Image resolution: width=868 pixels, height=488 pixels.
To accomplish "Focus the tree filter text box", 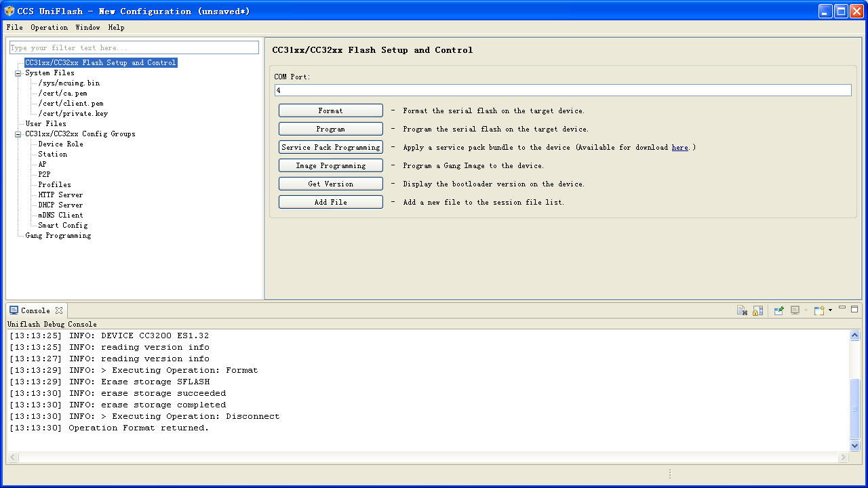I will click(x=134, y=47).
